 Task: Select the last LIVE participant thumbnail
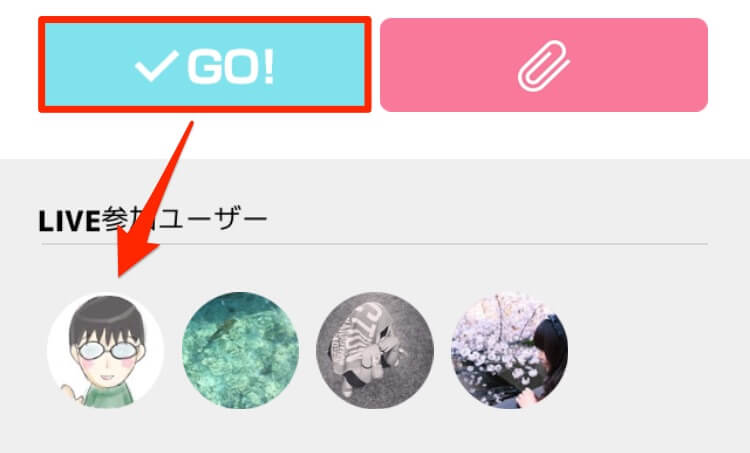pyautogui.click(x=509, y=350)
